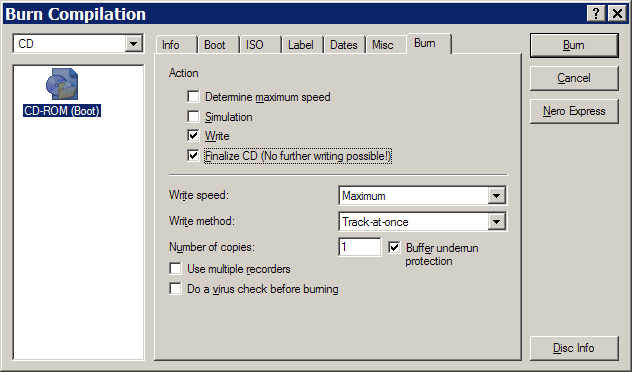Switch to the Boot tab
This screenshot has height=372, width=632.
pos(218,45)
